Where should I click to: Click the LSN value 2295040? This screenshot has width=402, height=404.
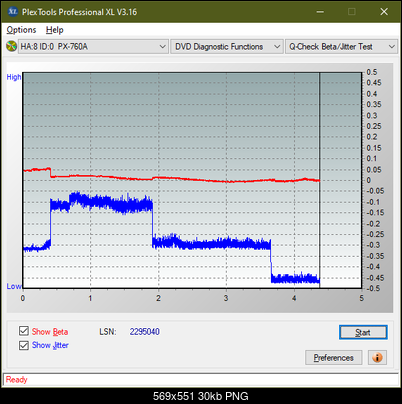tap(145, 332)
